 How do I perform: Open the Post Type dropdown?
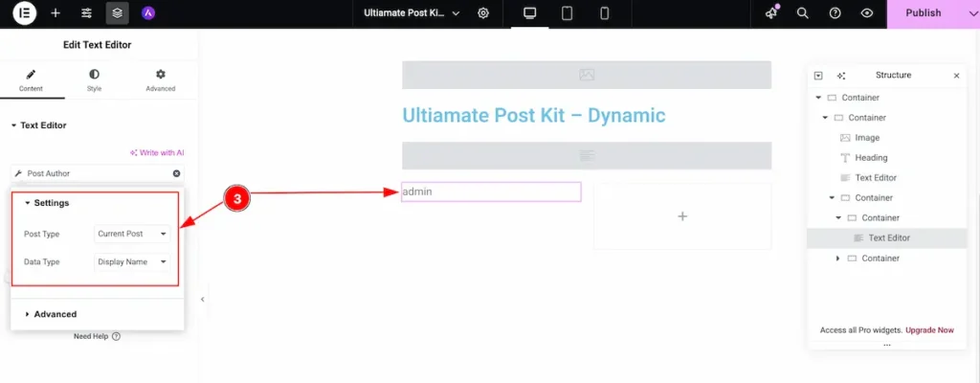[x=132, y=234]
